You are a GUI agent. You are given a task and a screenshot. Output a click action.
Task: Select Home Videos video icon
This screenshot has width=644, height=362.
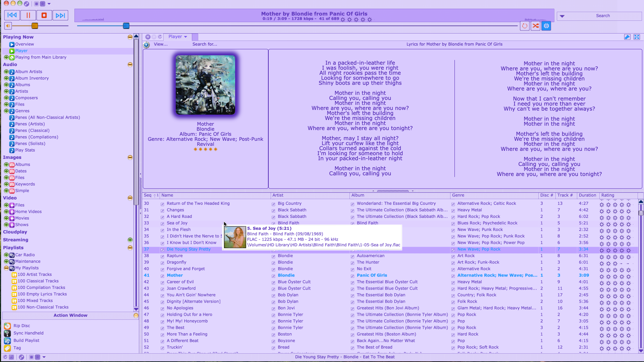click(x=12, y=212)
